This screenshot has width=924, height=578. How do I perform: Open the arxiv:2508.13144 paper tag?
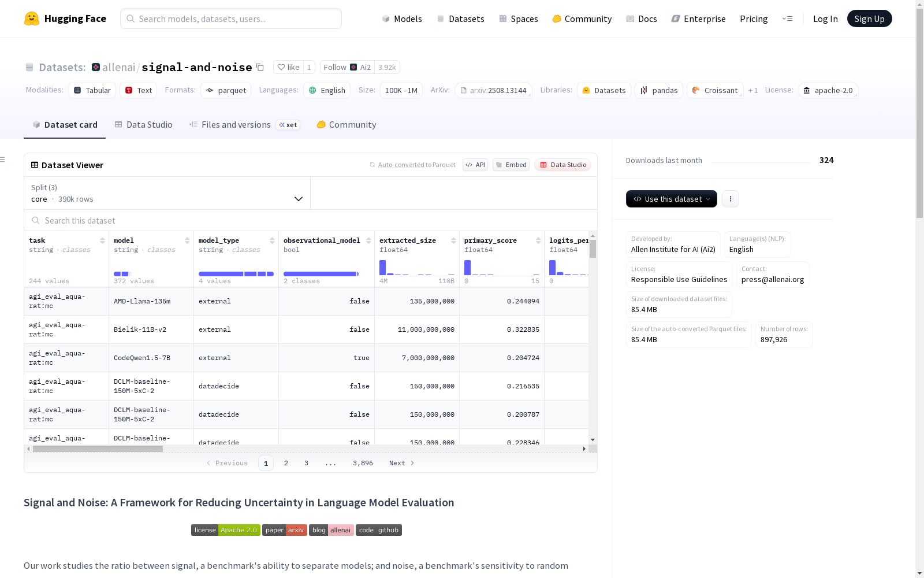[493, 90]
